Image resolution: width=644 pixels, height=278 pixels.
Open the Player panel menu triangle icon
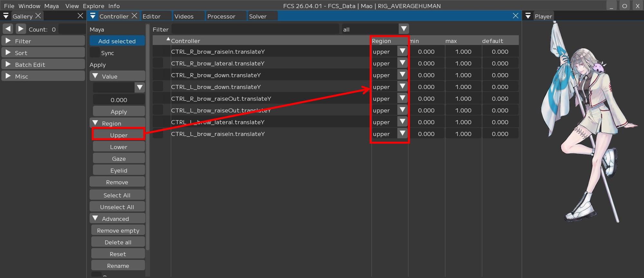pyautogui.click(x=528, y=16)
